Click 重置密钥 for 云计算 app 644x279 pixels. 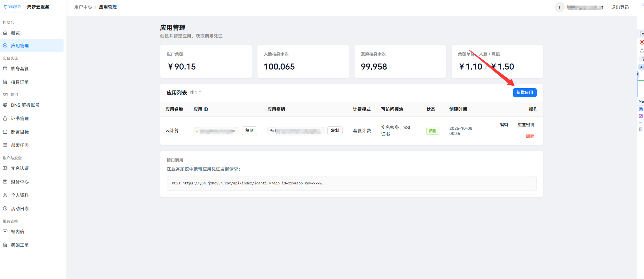[526, 125]
